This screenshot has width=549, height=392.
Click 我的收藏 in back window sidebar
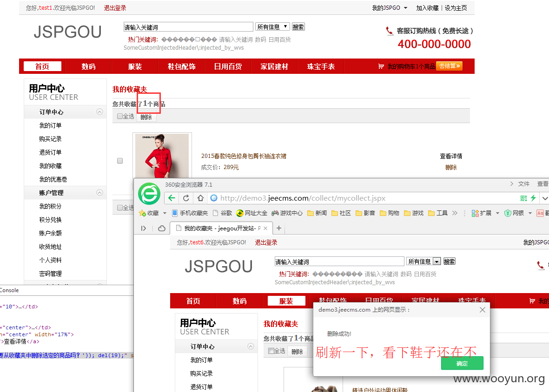50,166
